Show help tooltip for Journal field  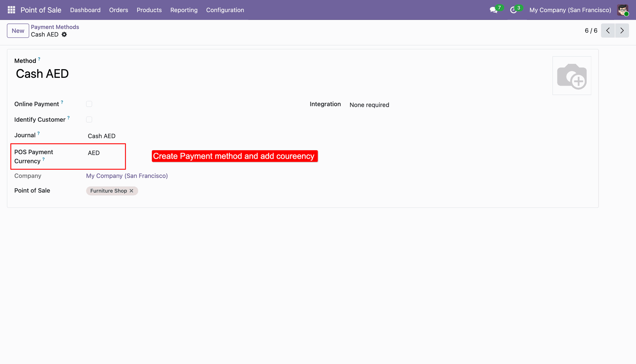38,133
